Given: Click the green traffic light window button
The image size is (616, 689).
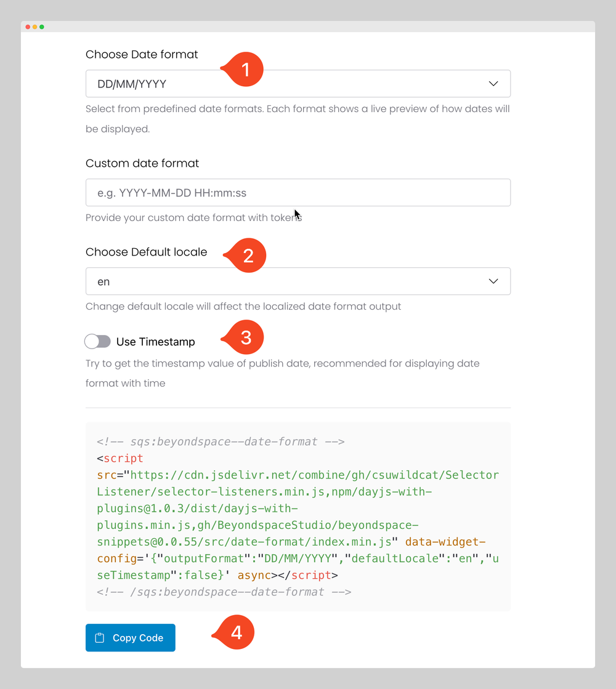Looking at the screenshot, I should coord(41,27).
